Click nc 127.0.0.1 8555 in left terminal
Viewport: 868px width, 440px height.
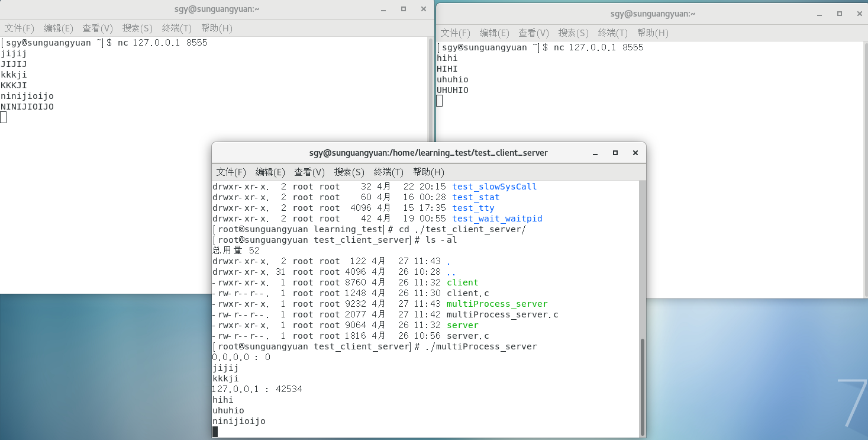163,43
